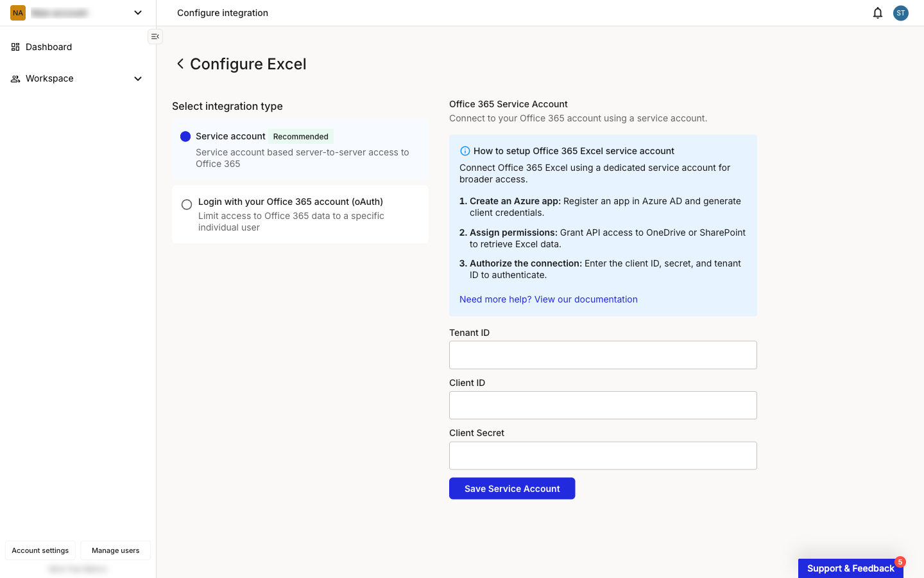Click the Office 365 Service Account heading
924x578 pixels.
click(508, 104)
